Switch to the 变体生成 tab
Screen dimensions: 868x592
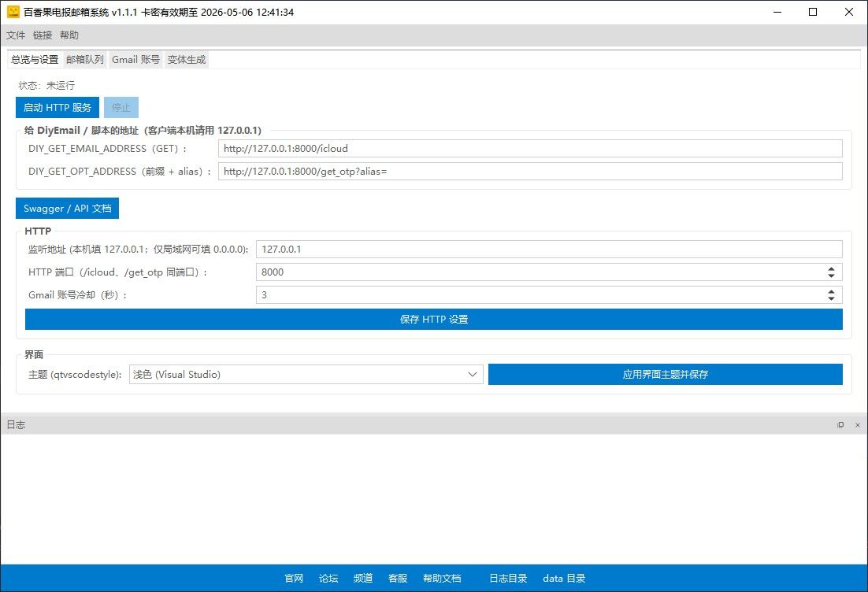(x=187, y=60)
